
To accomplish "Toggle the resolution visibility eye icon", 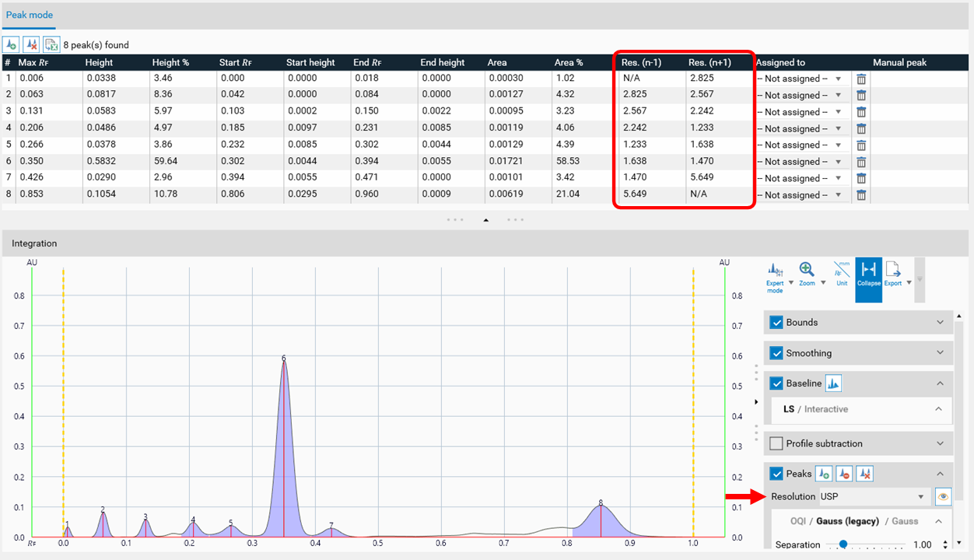I will pyautogui.click(x=943, y=496).
